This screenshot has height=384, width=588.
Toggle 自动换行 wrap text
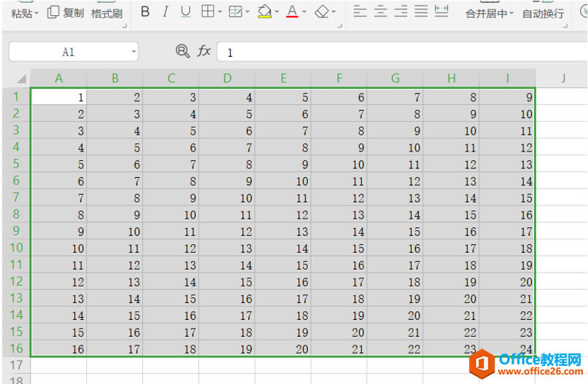coord(543,14)
